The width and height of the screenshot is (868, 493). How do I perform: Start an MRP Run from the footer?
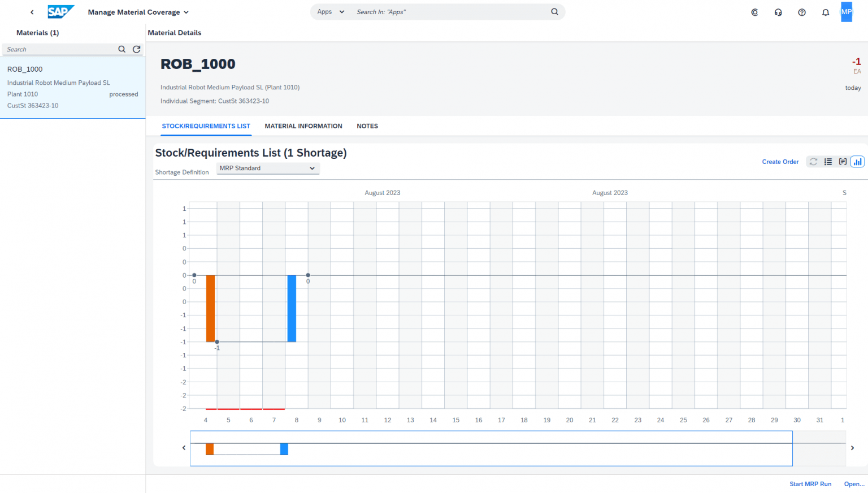coord(810,484)
